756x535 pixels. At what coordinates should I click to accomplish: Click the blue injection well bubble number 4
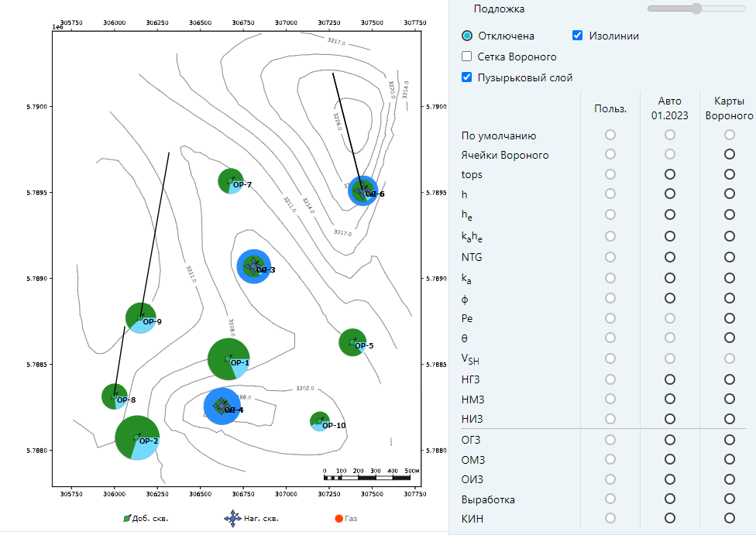click(x=222, y=406)
